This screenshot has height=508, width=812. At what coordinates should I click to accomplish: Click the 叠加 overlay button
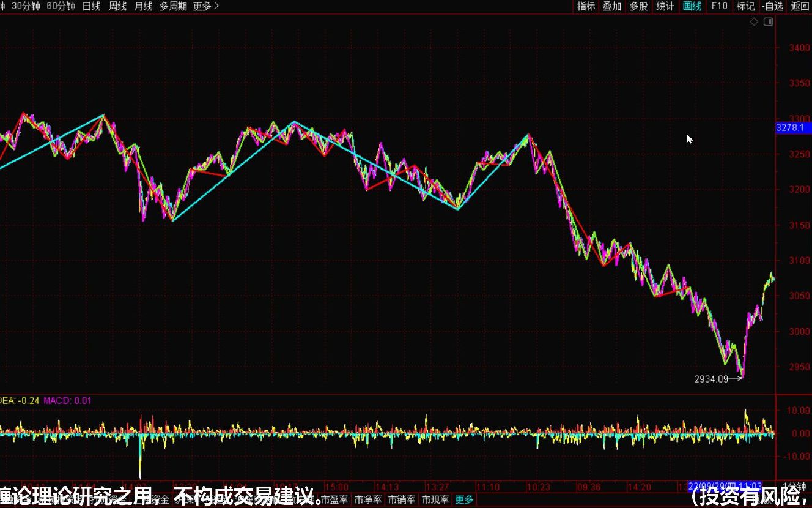(x=612, y=6)
